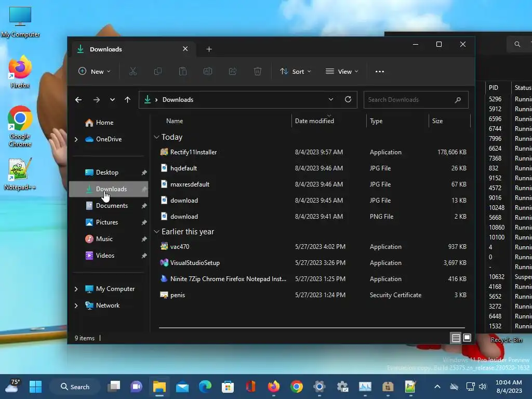Open Task View on taskbar
Screen dimensions: 532x399
tap(114, 387)
